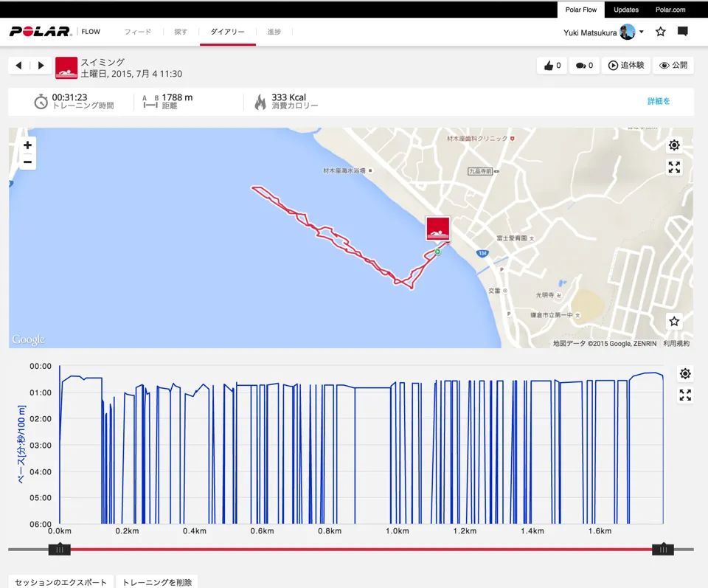708x588 pixels.
Task: Click the map zoom out minus button
Action: [x=27, y=162]
